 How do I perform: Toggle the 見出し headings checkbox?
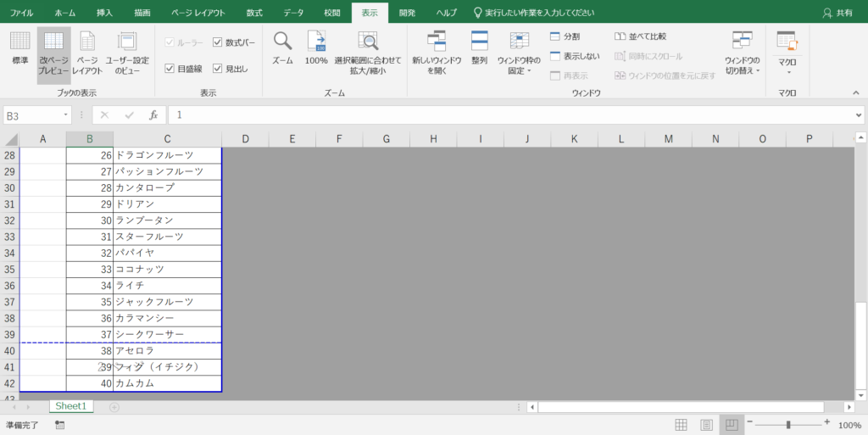231,69
